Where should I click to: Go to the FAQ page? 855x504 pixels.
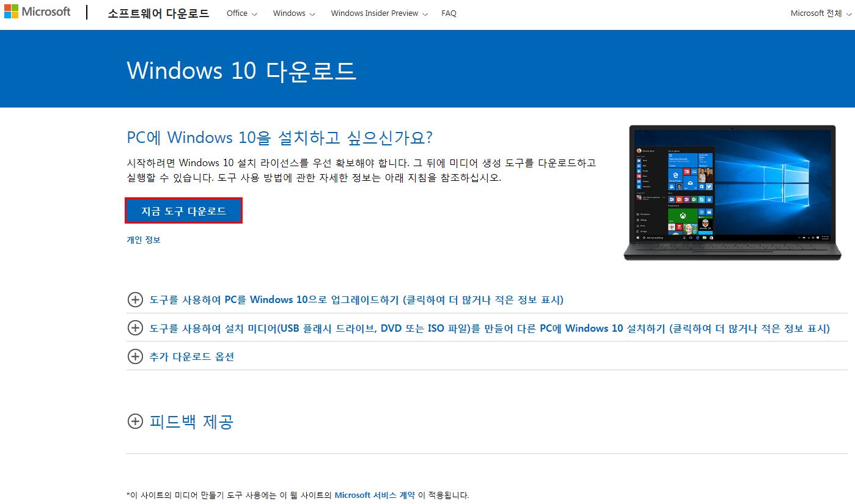click(x=449, y=13)
